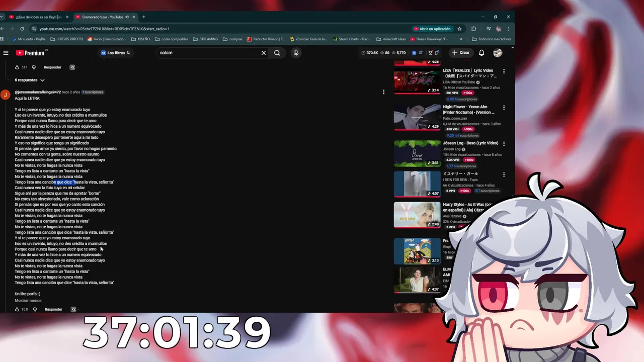Expand the 6 respuestas thread
644x362 pixels.
(x=30, y=80)
